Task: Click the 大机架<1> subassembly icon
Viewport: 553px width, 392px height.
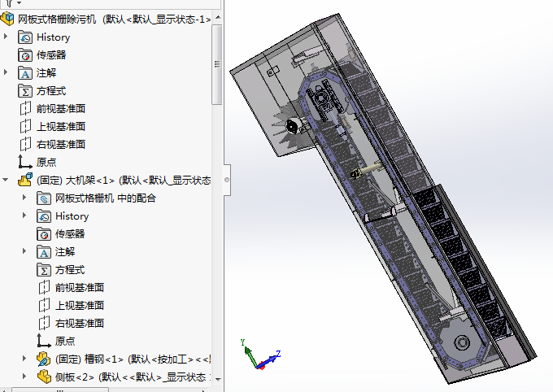Action: [25, 180]
